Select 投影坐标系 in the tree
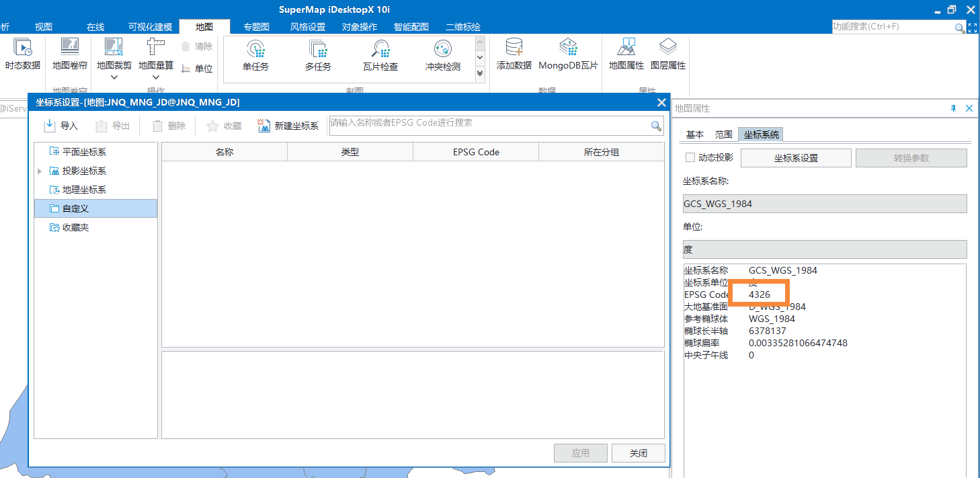Viewport: 980px width, 478px height. [84, 171]
